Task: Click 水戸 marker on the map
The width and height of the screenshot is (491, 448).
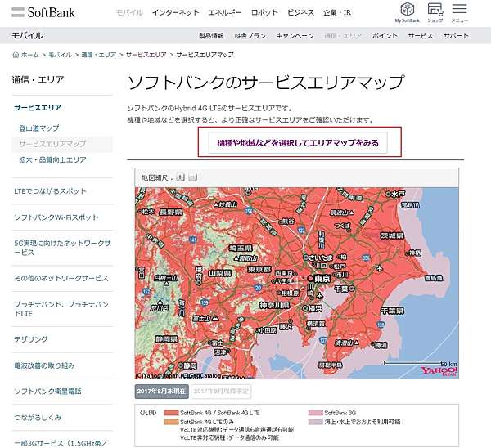Action: click(389, 195)
